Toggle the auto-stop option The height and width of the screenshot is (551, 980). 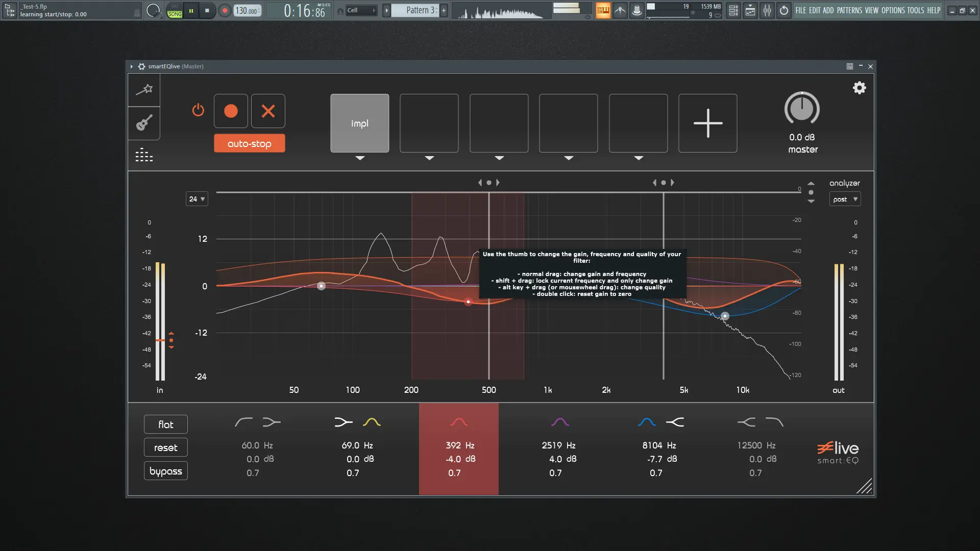click(x=249, y=143)
